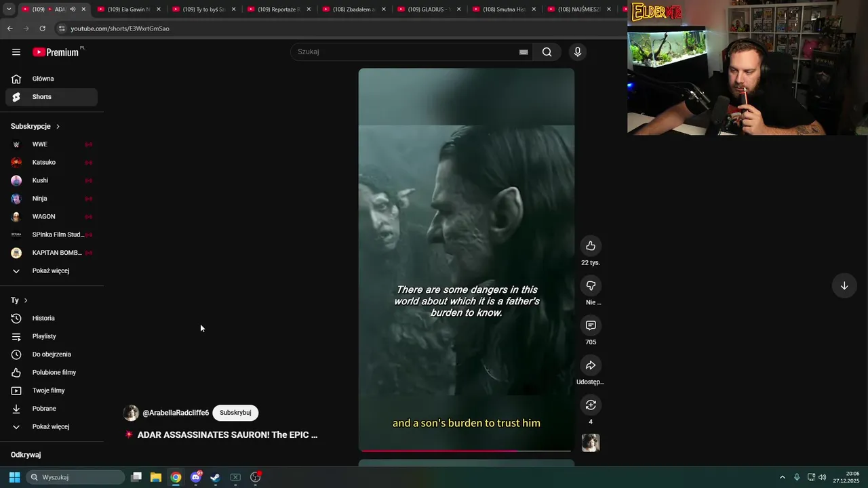
Task: Go back in browser history
Action: click(x=9, y=28)
